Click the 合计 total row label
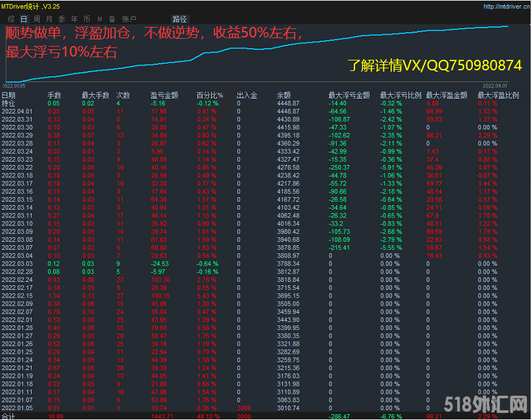The image size is (532, 420). [8, 416]
